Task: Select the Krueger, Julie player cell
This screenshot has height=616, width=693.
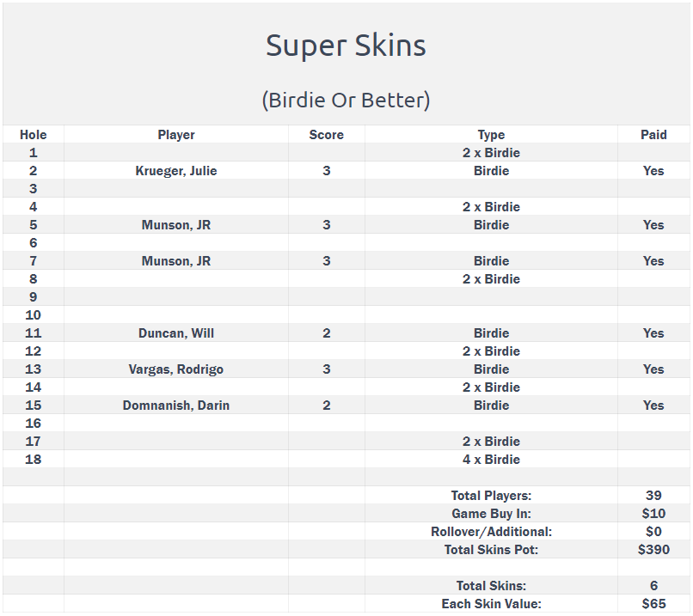Action: coord(176,171)
